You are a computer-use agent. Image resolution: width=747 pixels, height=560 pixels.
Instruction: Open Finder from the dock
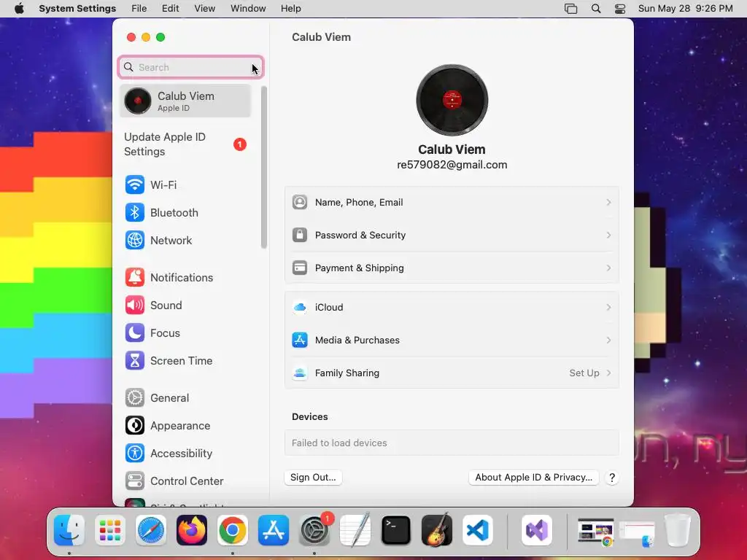pyautogui.click(x=69, y=530)
